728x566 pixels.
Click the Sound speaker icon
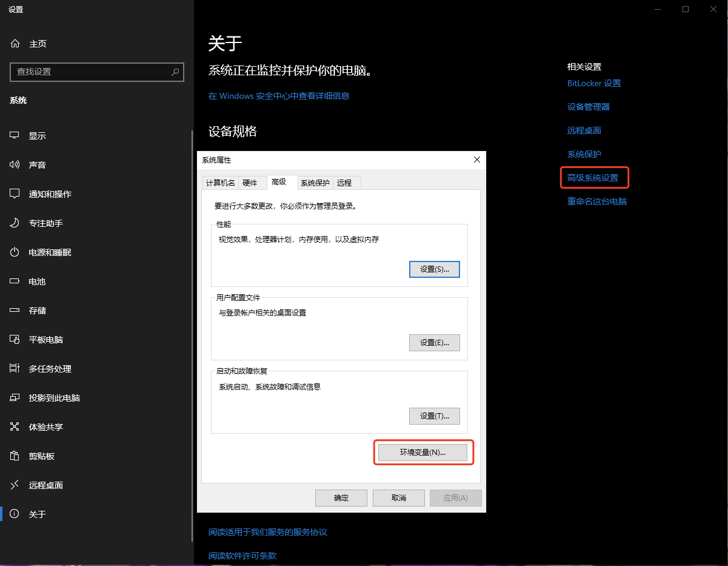point(15,165)
